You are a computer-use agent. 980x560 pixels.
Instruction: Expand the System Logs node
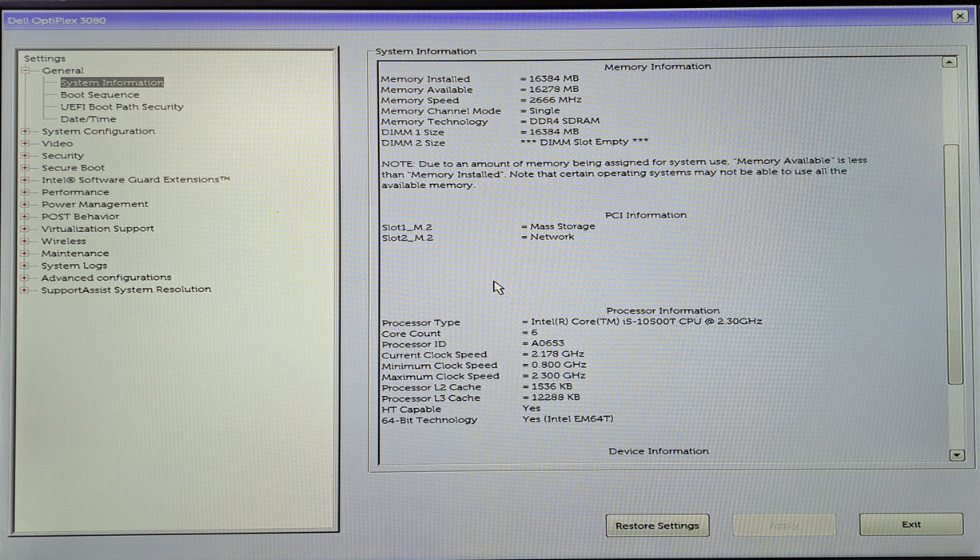26,266
